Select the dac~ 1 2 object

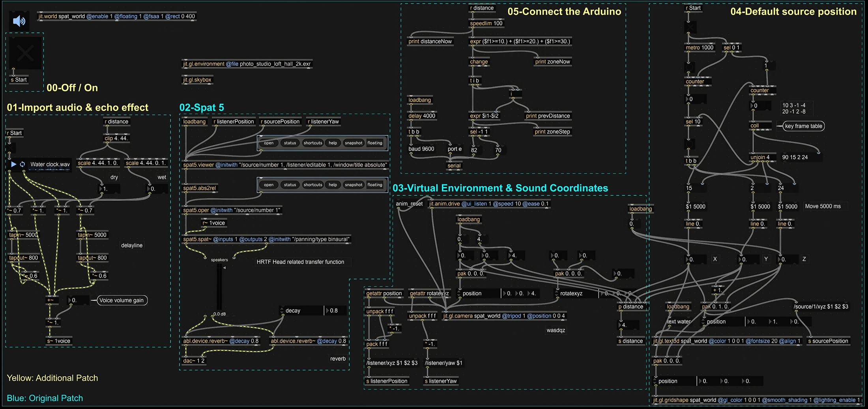(x=194, y=360)
